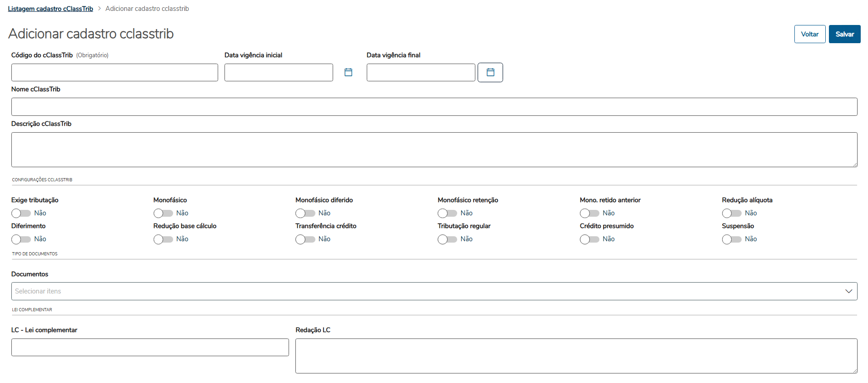Enable the Diferimento switch
The height and width of the screenshot is (383, 868).
21,239
